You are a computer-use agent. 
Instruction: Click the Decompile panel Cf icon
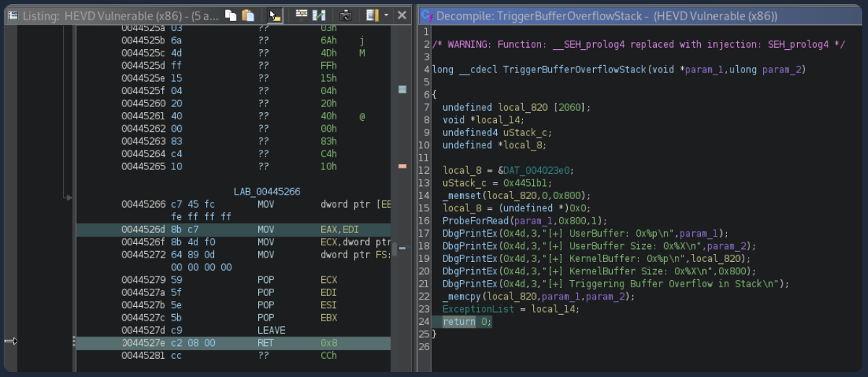point(427,15)
